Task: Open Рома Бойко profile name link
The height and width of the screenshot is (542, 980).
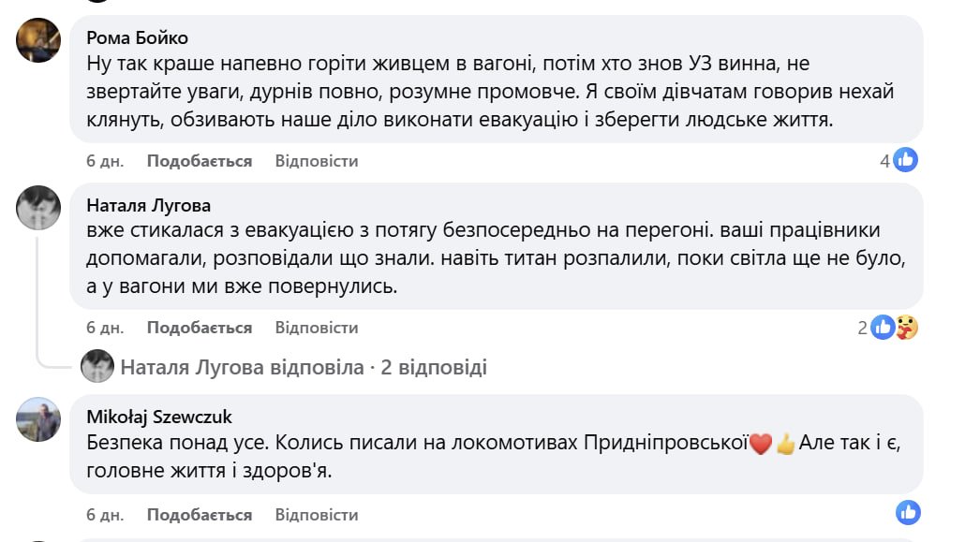Action: coord(137,37)
